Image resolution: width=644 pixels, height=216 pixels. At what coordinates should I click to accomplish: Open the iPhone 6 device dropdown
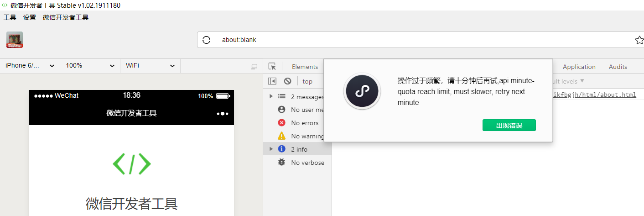point(30,66)
